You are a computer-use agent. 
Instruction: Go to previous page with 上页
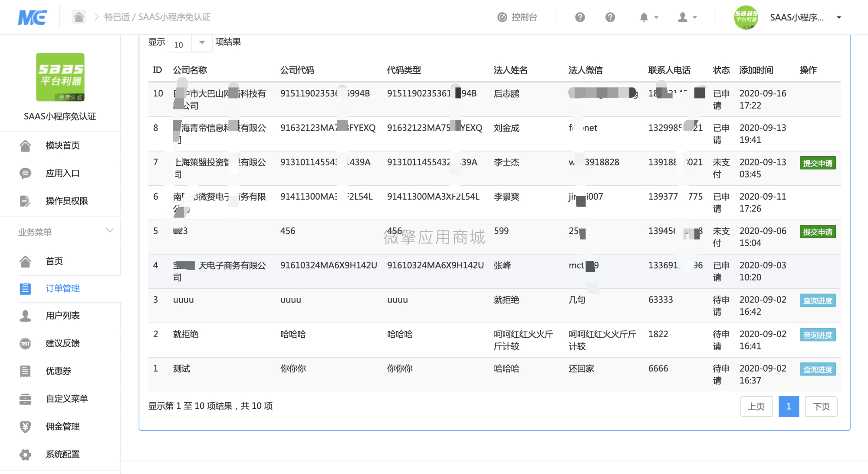(756, 407)
